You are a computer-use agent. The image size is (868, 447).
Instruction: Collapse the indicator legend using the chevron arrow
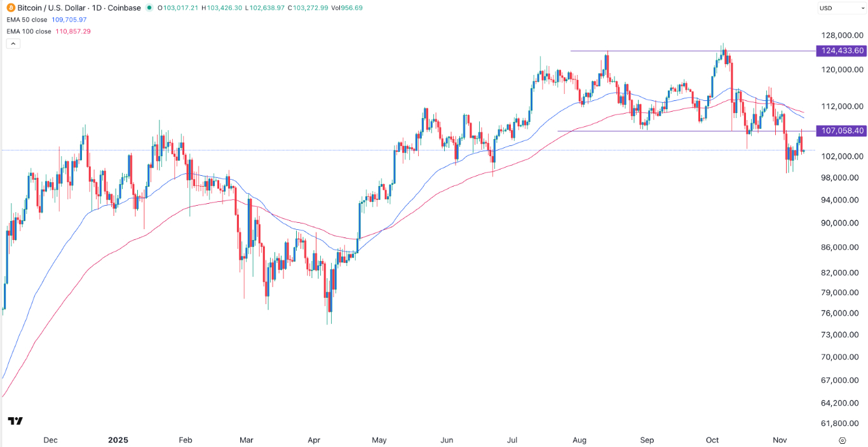click(13, 43)
